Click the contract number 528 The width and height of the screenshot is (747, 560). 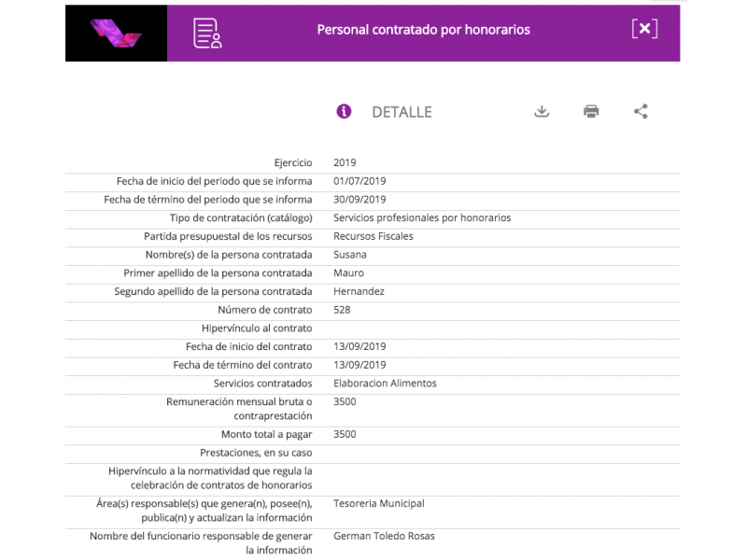tap(342, 310)
